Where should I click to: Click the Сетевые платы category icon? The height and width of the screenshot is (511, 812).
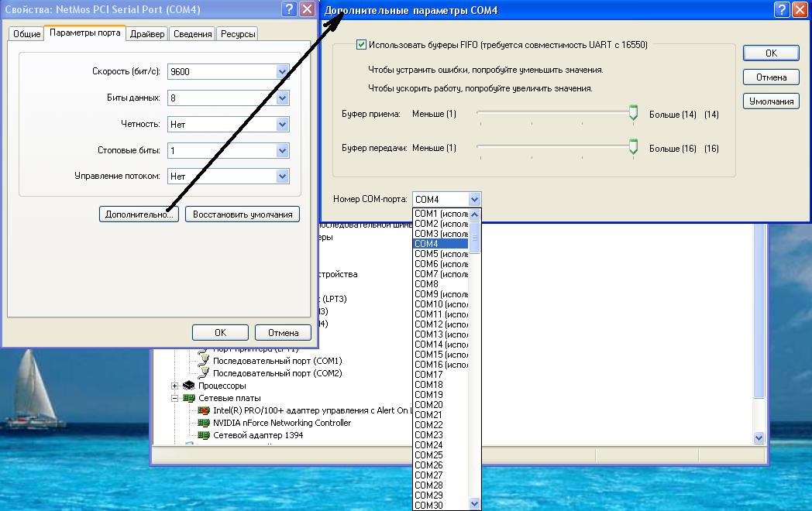(188, 398)
